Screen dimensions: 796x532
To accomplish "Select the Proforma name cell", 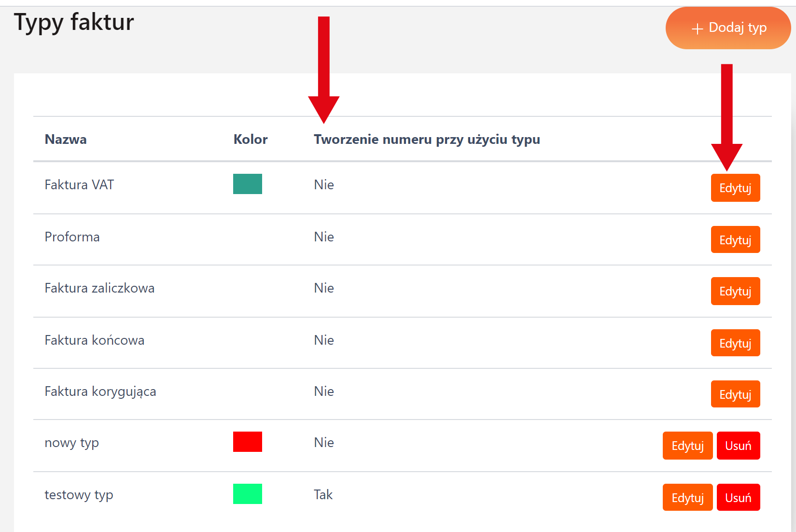I will pos(72,237).
